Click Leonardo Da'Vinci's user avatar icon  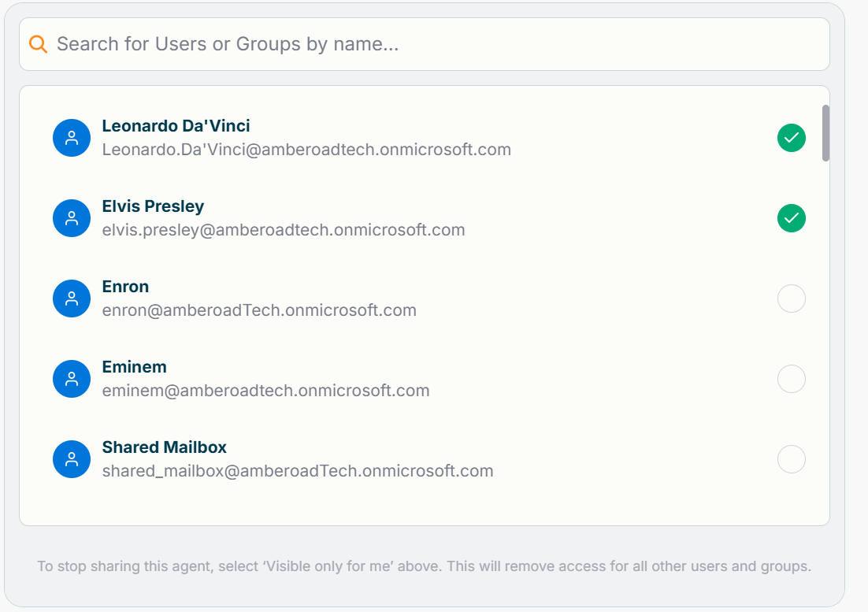click(x=72, y=138)
